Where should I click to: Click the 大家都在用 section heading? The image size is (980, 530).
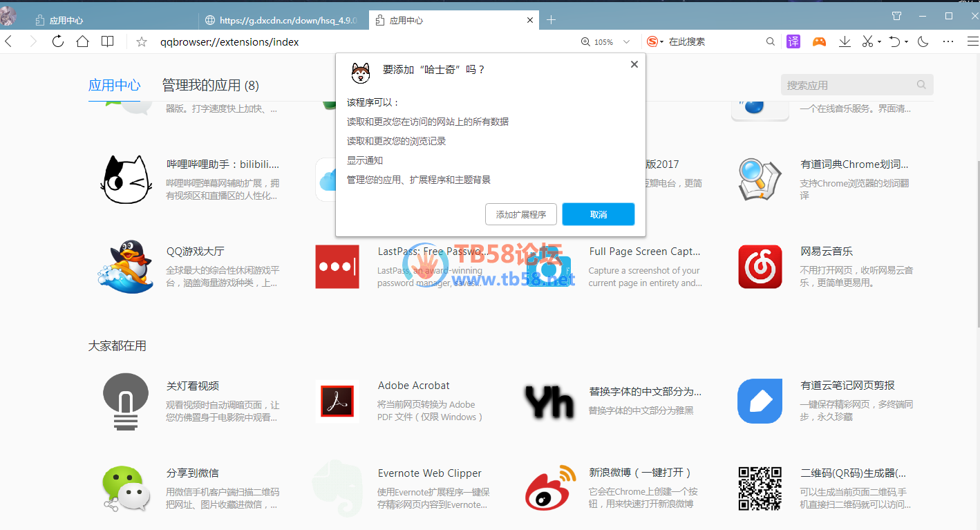click(117, 346)
